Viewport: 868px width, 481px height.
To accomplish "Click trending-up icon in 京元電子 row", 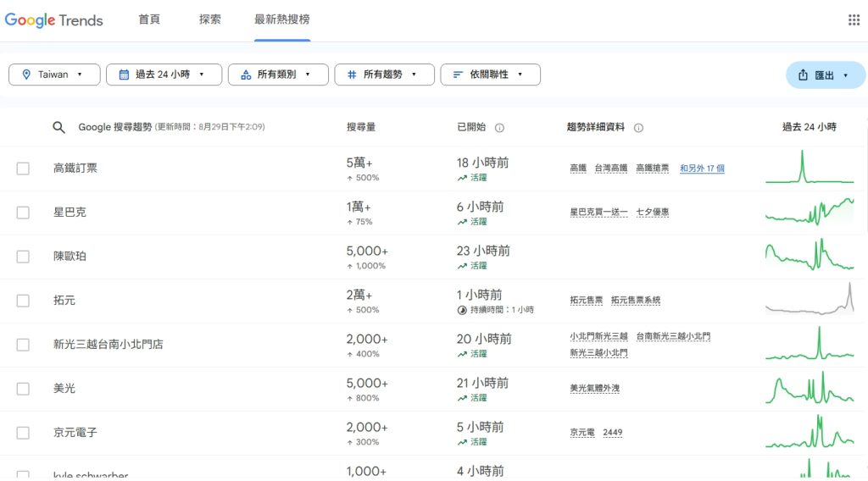I will (x=462, y=442).
